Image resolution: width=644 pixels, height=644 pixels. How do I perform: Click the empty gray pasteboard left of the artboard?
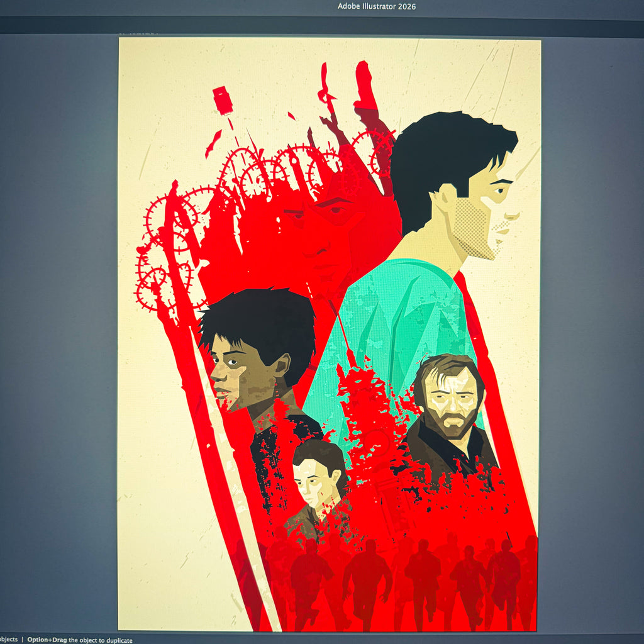tap(58, 328)
